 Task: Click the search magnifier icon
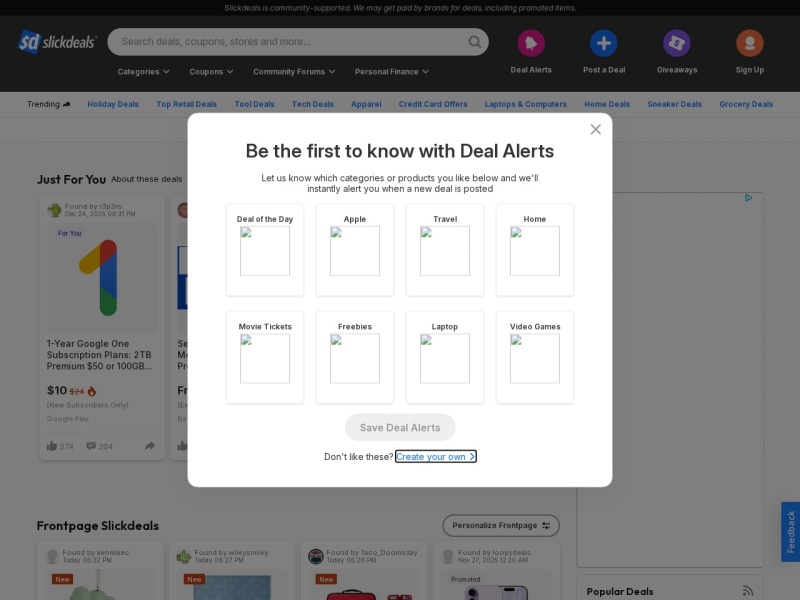475,42
